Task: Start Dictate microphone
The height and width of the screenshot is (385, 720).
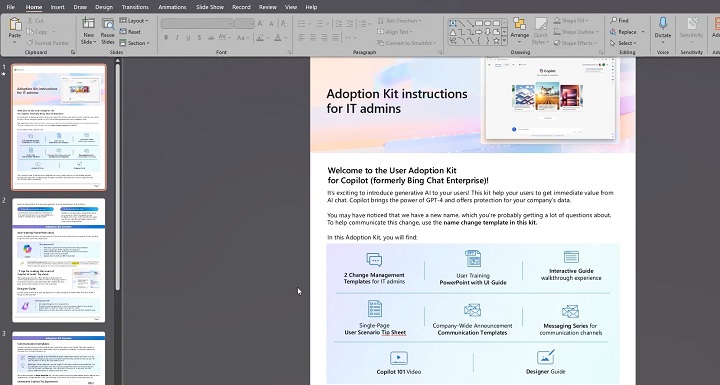Action: point(663,29)
